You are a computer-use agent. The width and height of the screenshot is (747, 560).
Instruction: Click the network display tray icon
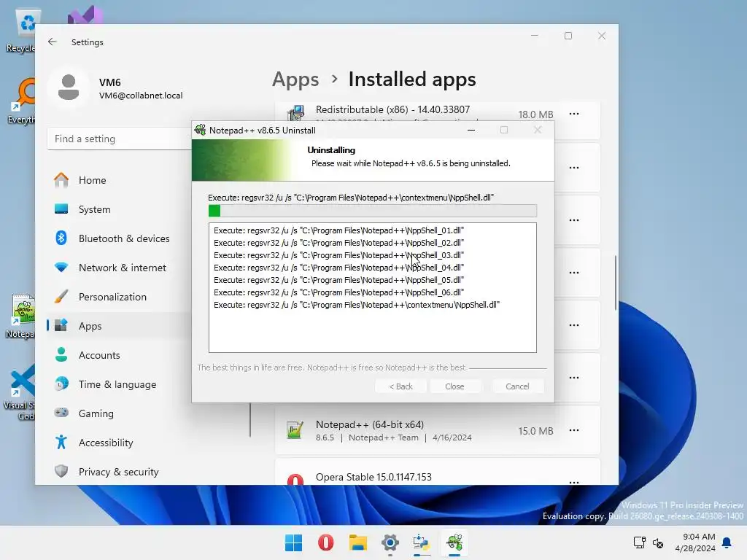click(639, 542)
